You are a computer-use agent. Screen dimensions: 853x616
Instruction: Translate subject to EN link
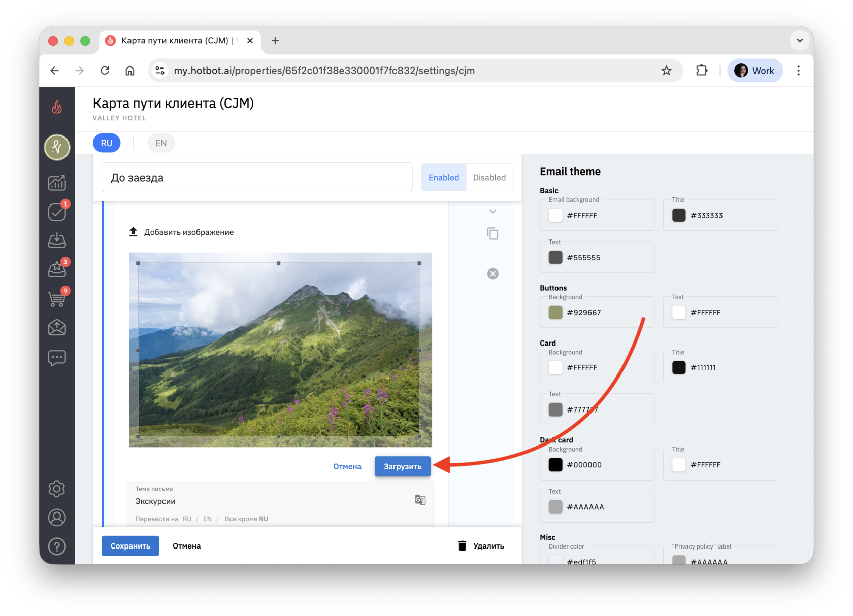point(207,519)
